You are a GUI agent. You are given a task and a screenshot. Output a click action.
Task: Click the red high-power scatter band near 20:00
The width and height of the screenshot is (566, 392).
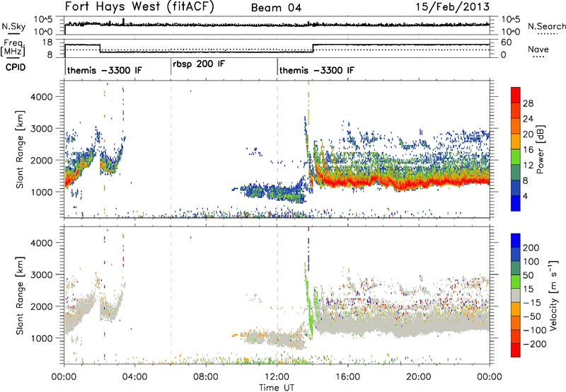coord(419,183)
